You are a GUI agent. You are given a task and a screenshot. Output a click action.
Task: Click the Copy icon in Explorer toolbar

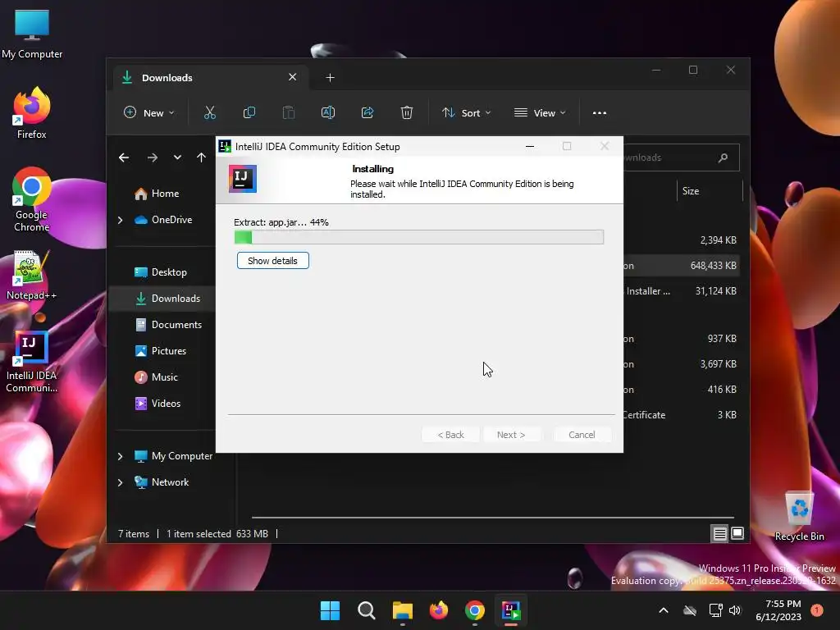[x=249, y=112]
